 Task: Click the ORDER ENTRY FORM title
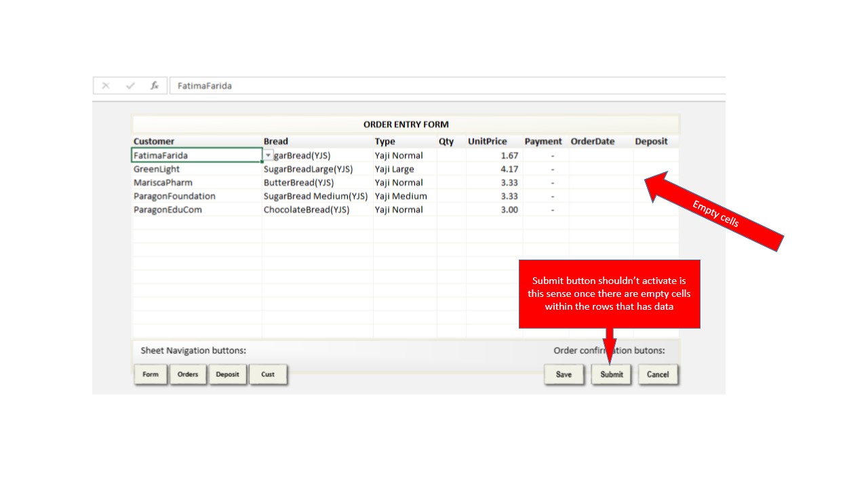pos(406,124)
